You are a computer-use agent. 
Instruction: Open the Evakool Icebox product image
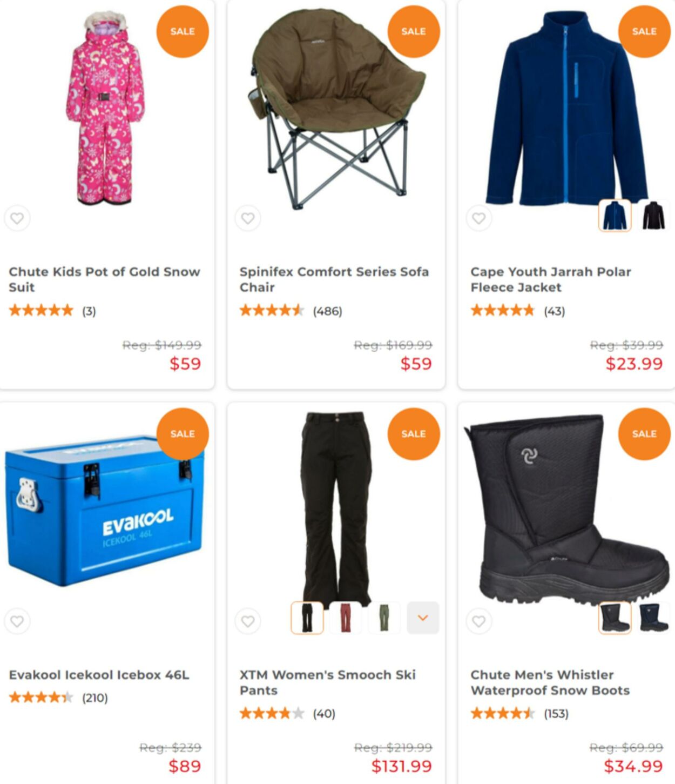(x=104, y=511)
